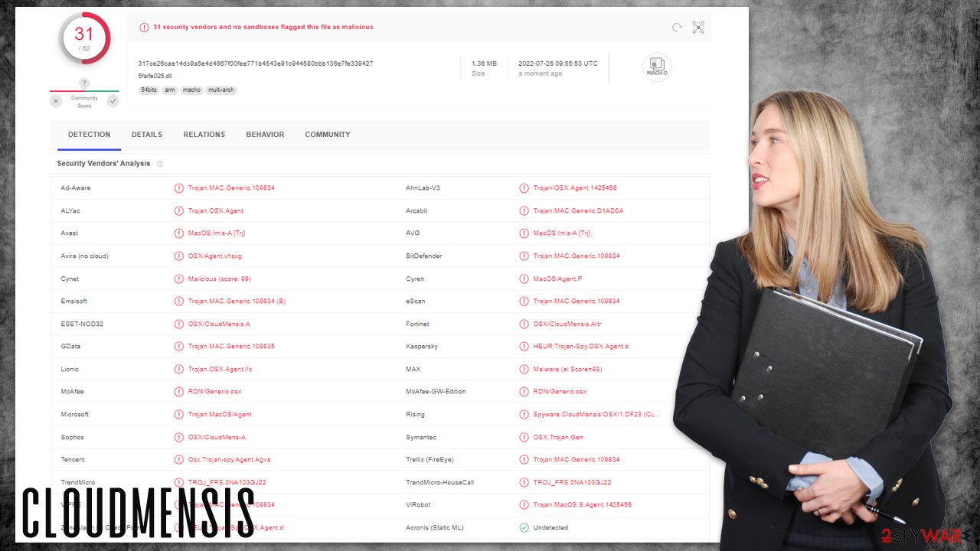Click the GData detection alert icon
Viewport: 980px width, 551px height.
click(x=179, y=347)
